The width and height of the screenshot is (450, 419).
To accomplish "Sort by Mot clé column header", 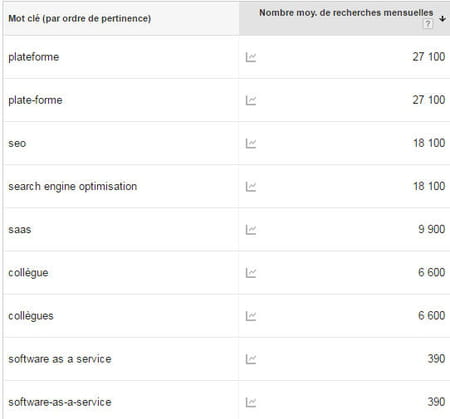I will coord(80,18).
